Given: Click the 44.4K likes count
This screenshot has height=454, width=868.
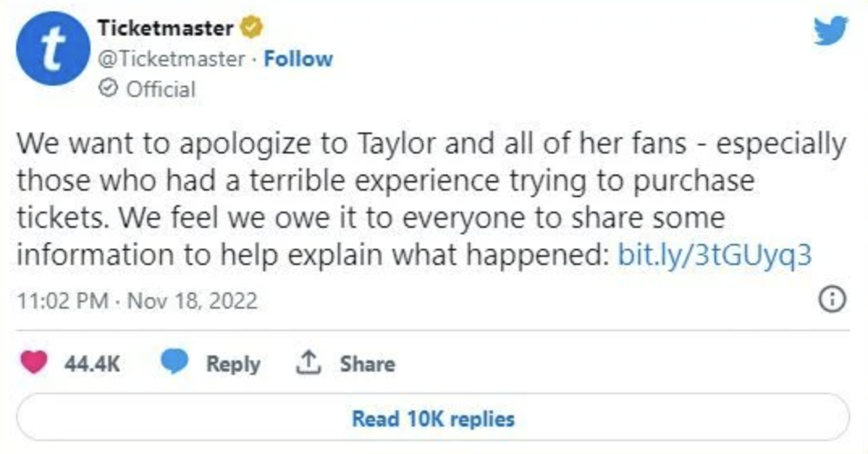Looking at the screenshot, I should (92, 364).
